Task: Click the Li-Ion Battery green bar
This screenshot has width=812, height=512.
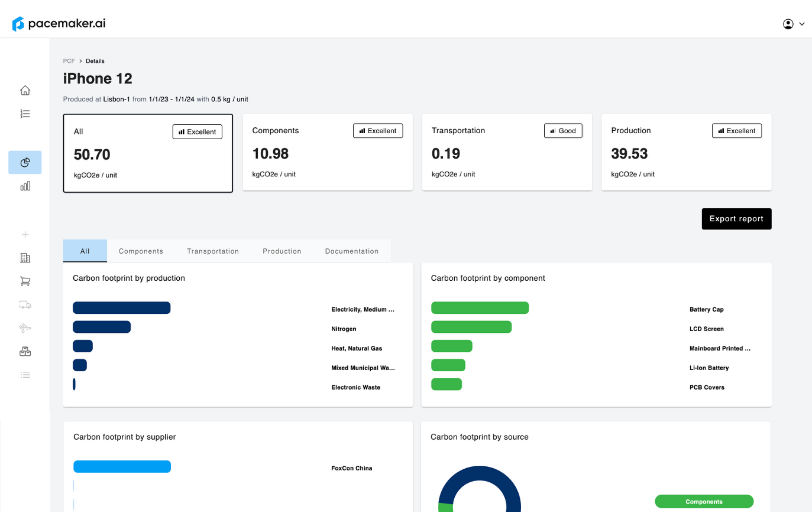Action: point(448,365)
